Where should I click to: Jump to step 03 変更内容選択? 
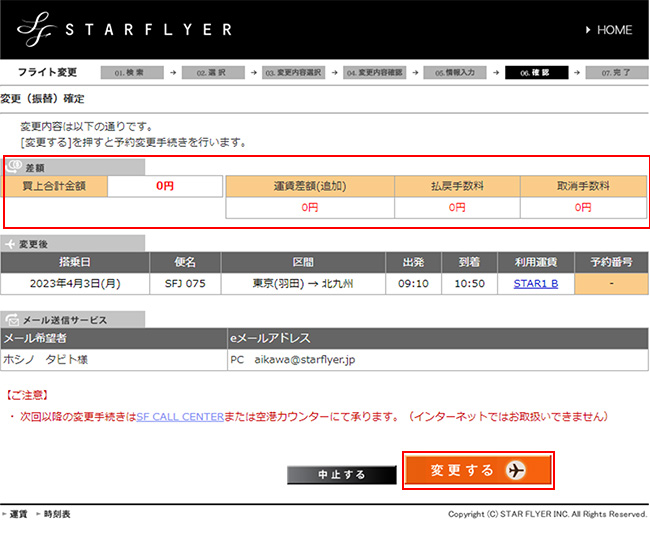click(299, 73)
